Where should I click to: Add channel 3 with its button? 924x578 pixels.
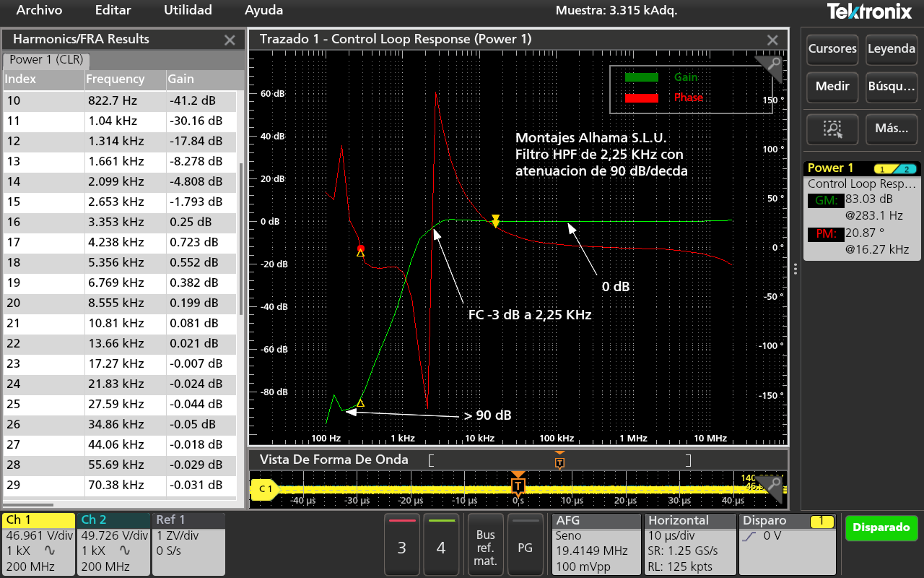(402, 544)
